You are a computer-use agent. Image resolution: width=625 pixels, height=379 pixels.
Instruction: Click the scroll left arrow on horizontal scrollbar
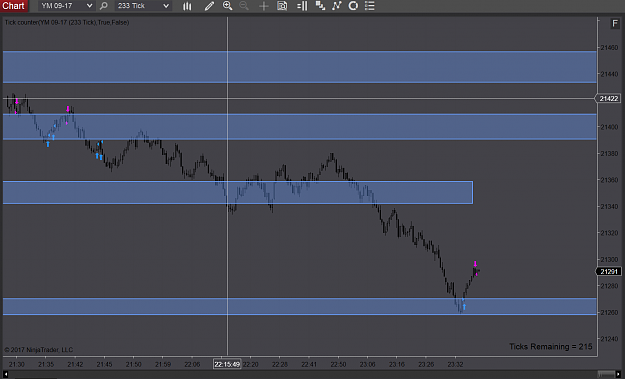(x=6, y=374)
